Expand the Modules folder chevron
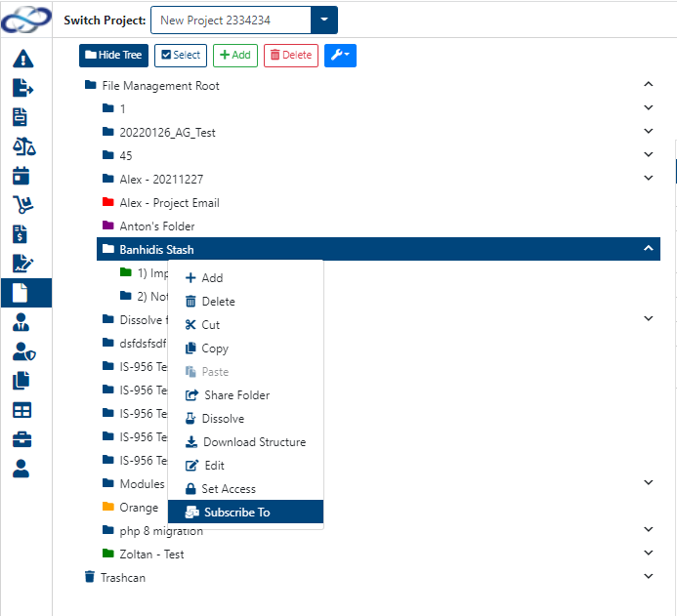Image resolution: width=677 pixels, height=616 pixels. 648,482
